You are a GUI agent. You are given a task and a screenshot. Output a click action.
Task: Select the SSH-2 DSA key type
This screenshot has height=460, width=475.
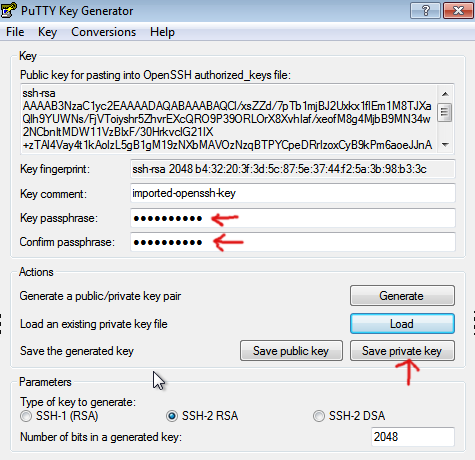(x=319, y=416)
